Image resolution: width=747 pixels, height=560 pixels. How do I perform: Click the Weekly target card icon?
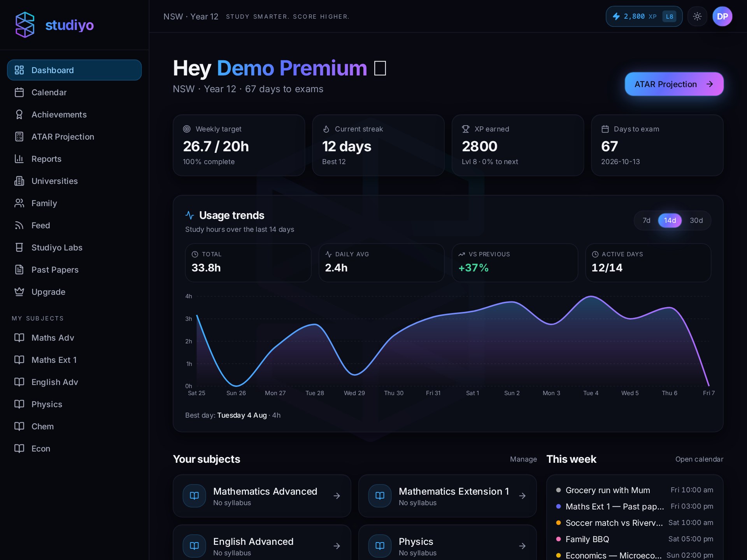click(x=187, y=129)
